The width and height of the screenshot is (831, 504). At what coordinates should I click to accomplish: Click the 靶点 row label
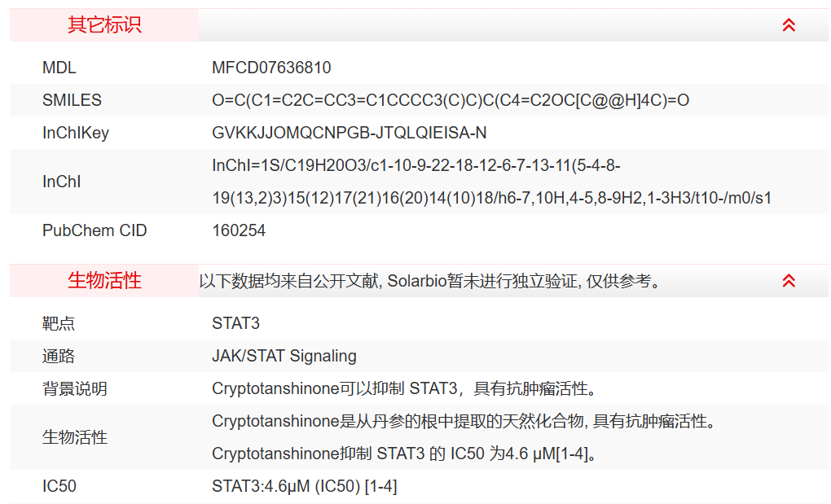tap(59, 323)
